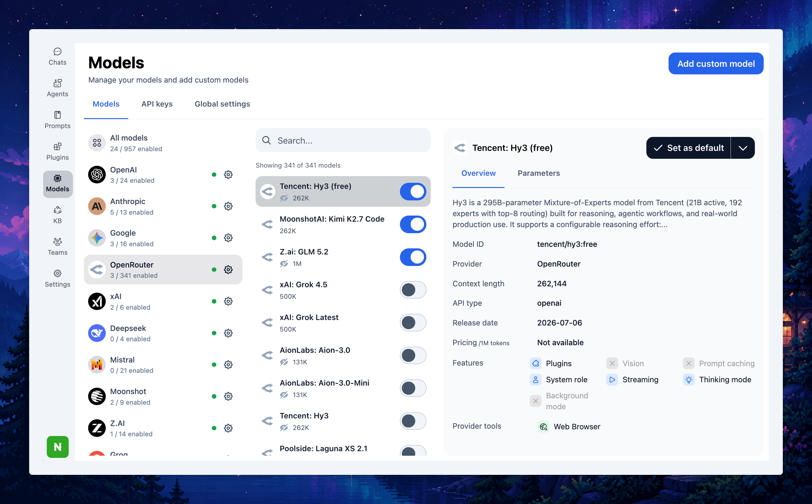The height and width of the screenshot is (504, 812).
Task: Click the Deepseek logo icon
Action: click(97, 333)
